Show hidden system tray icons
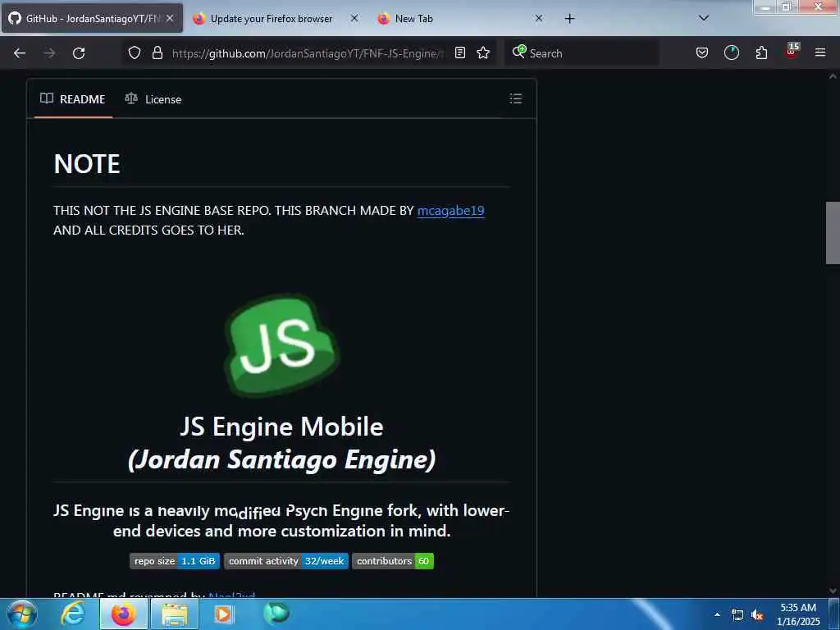 pos(717,614)
